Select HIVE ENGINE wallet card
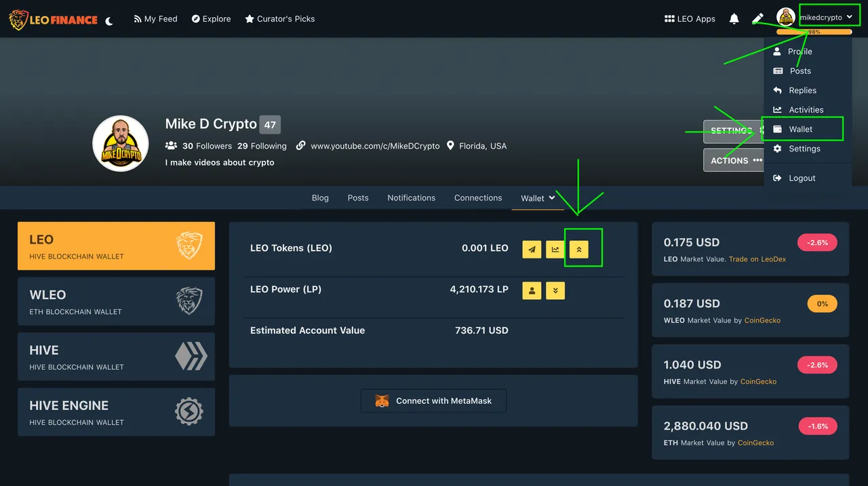The width and height of the screenshot is (868, 486). (116, 412)
